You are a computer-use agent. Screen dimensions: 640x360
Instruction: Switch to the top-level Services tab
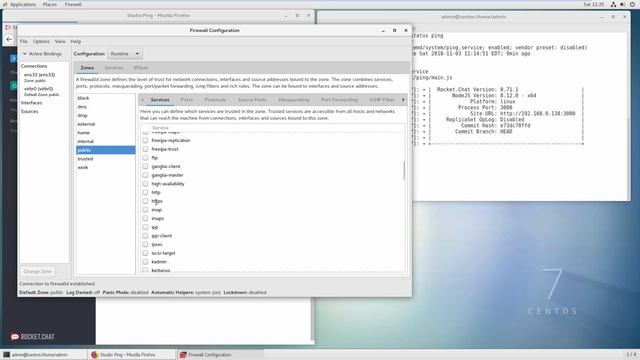coord(114,67)
